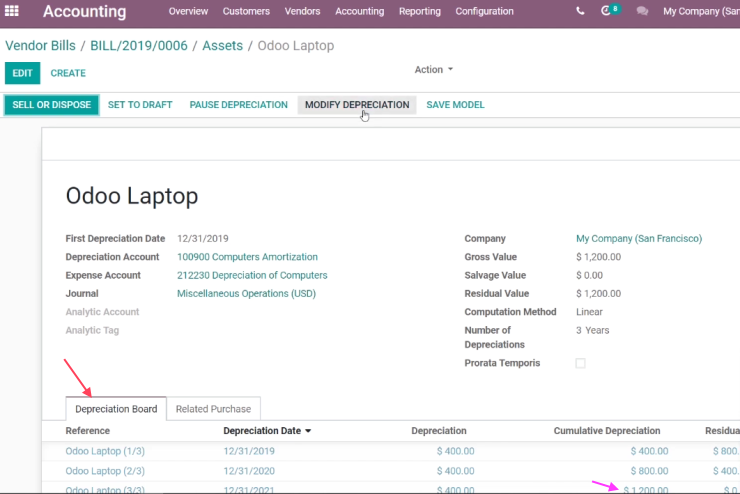
Task: Click the phone call icon
Action: coord(580,11)
